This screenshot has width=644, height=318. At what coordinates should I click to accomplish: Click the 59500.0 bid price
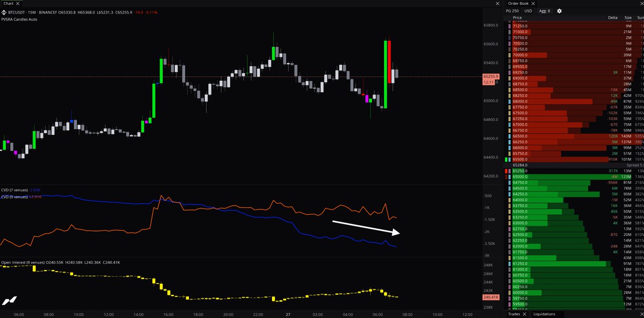[520, 304]
